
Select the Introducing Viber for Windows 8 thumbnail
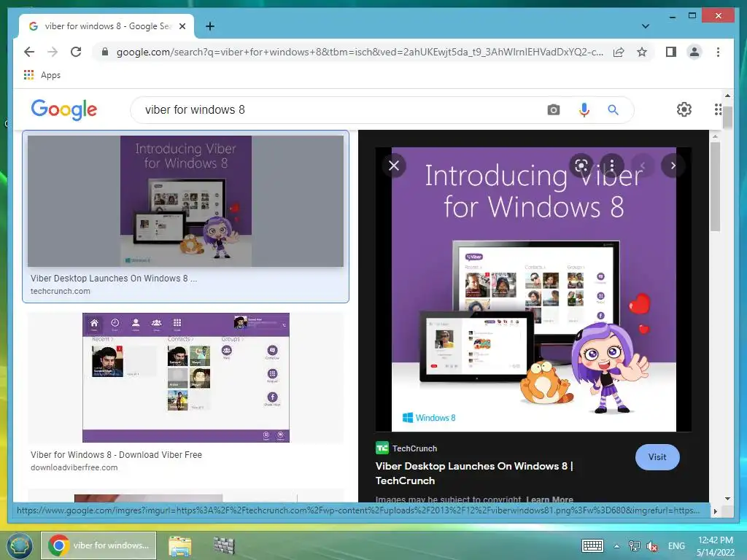pos(185,201)
